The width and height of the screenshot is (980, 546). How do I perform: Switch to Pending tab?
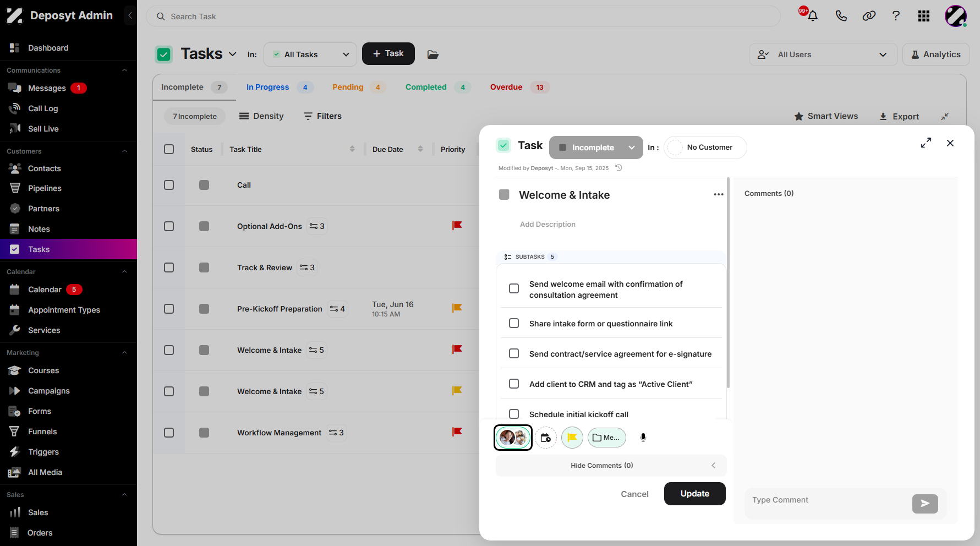coord(359,87)
